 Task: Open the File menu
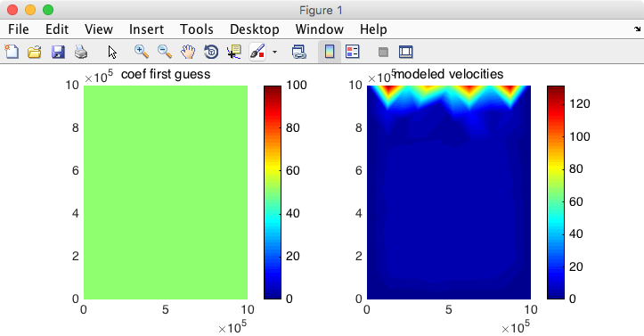[x=19, y=29]
